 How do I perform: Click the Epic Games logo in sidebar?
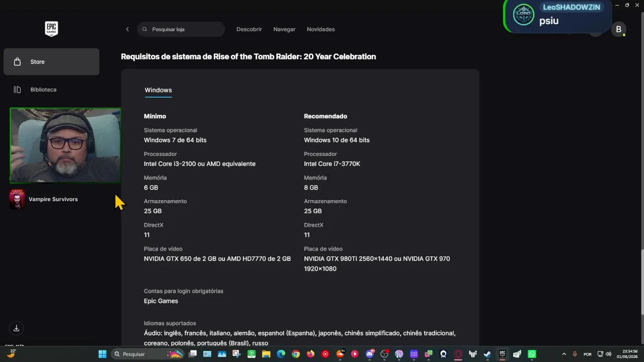(x=51, y=29)
